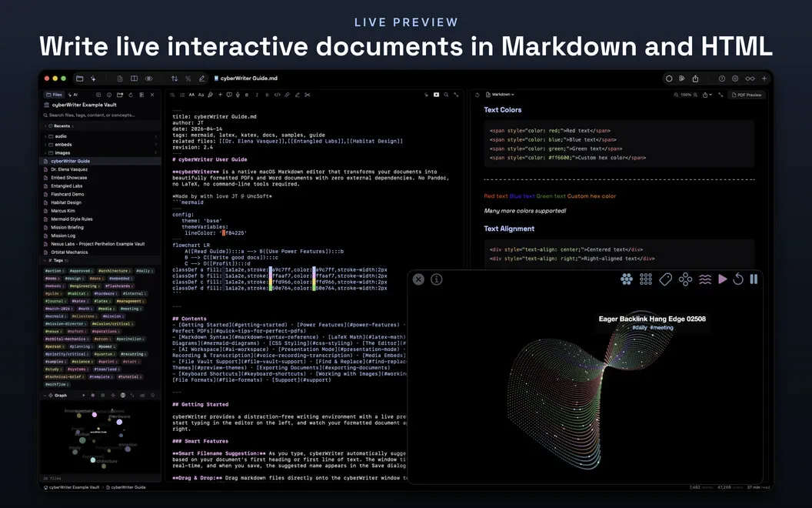
Task: Click the pencil edit icon in the title bar
Action: (x=201, y=79)
